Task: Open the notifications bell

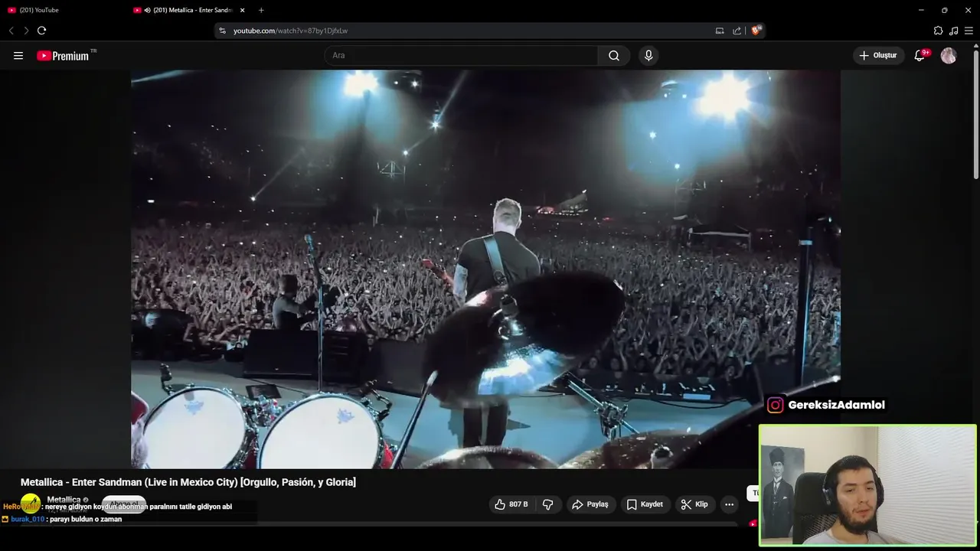Action: tap(921, 55)
